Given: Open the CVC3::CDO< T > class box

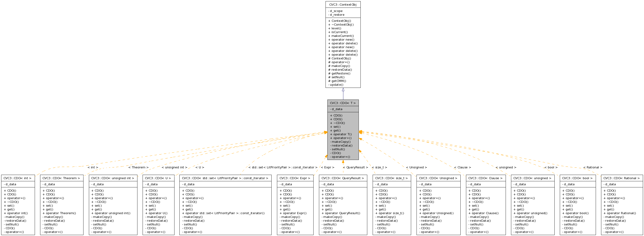Looking at the screenshot, I should click(343, 103).
